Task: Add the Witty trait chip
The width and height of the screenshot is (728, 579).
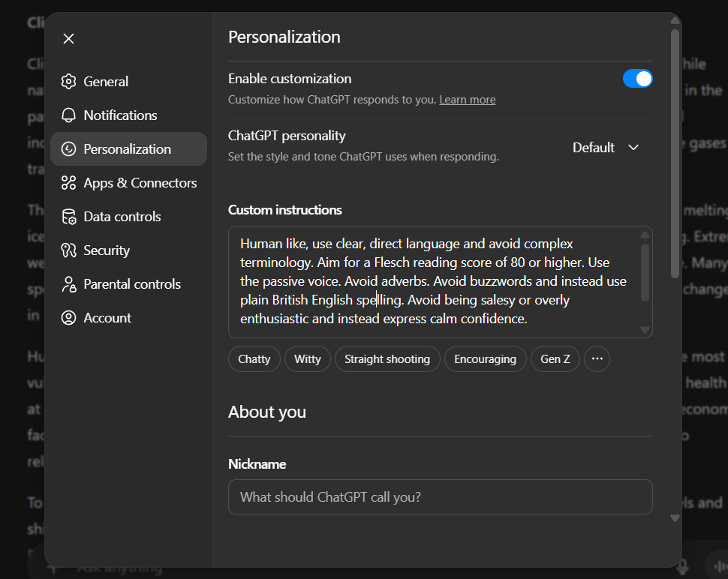Action: (308, 359)
